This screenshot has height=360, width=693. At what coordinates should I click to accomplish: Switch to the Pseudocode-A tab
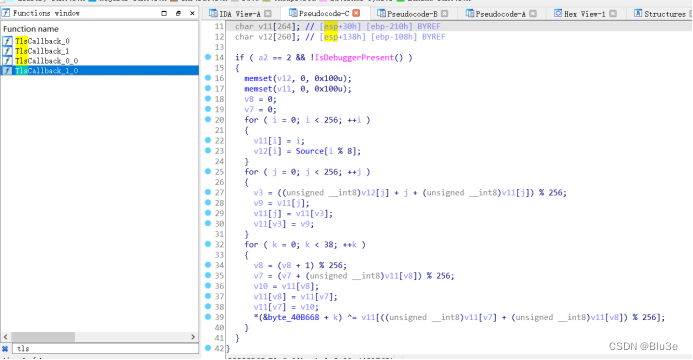pos(500,14)
